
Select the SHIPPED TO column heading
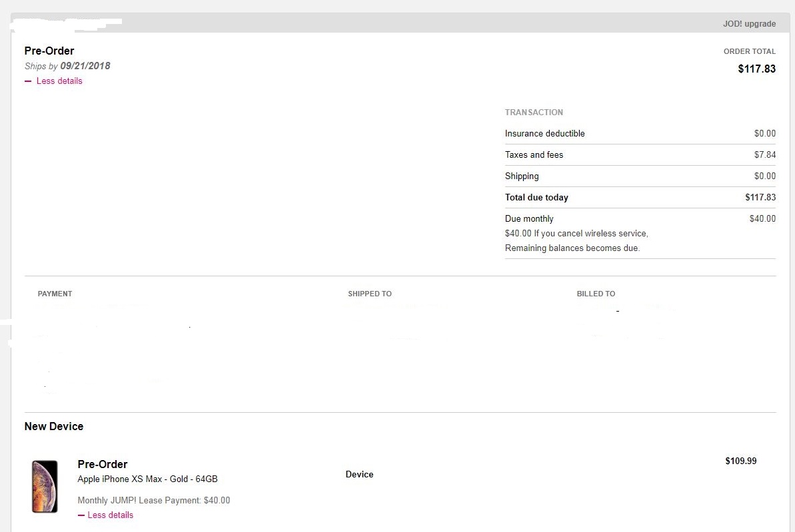[370, 294]
